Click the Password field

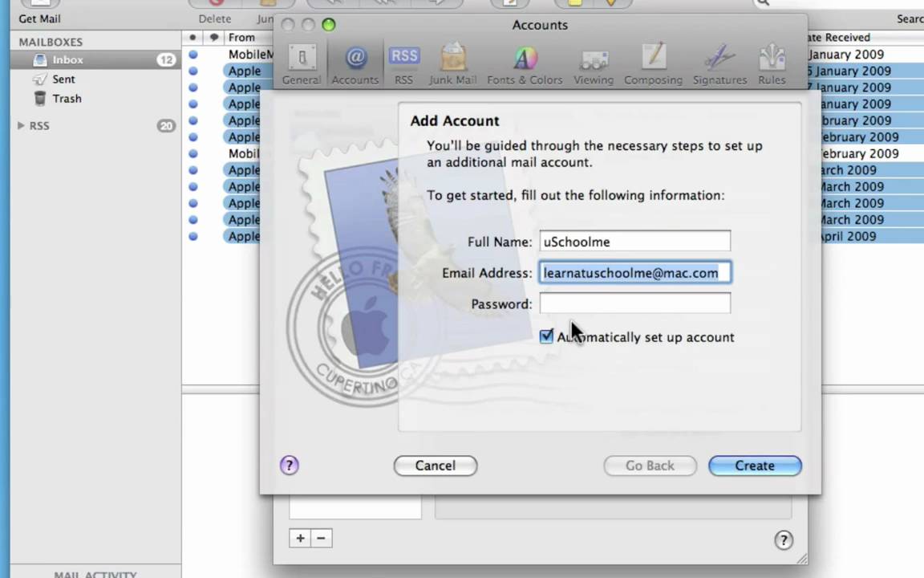[634, 303]
